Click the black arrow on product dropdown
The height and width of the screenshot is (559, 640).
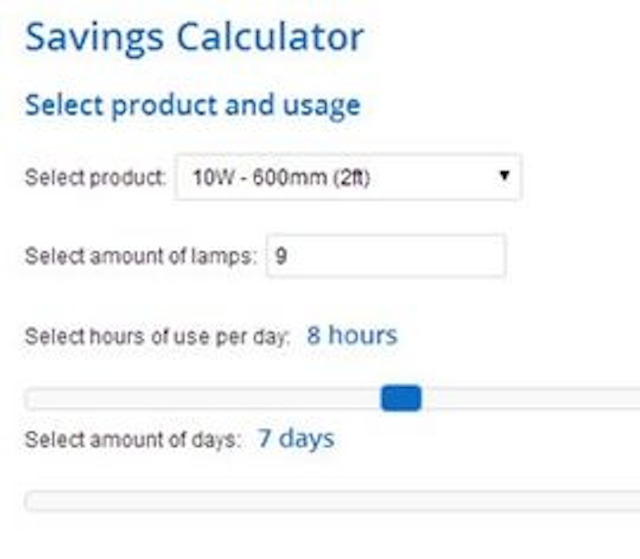(x=504, y=175)
